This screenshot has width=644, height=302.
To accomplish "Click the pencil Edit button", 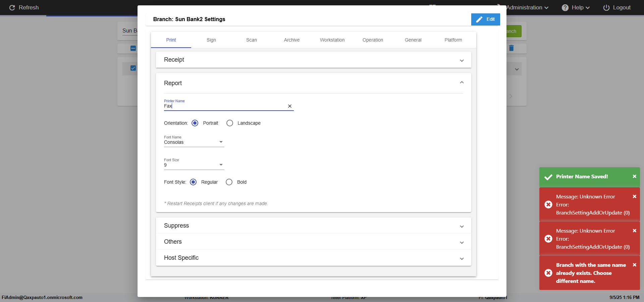I will click(485, 19).
